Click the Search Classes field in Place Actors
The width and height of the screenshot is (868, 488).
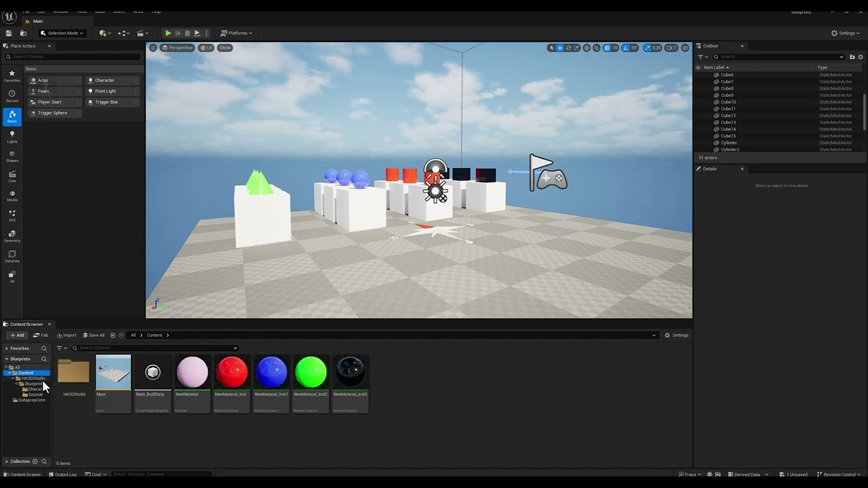point(73,57)
